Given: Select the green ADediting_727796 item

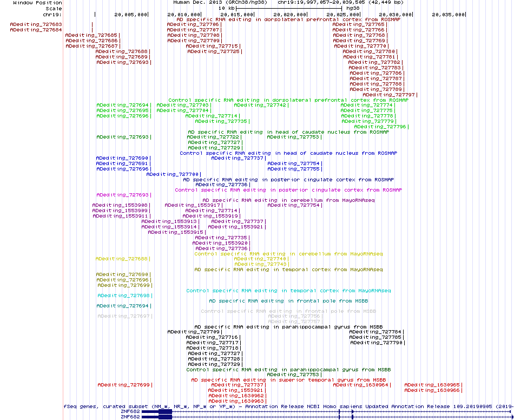Looking at the screenshot, I should coord(380,127).
